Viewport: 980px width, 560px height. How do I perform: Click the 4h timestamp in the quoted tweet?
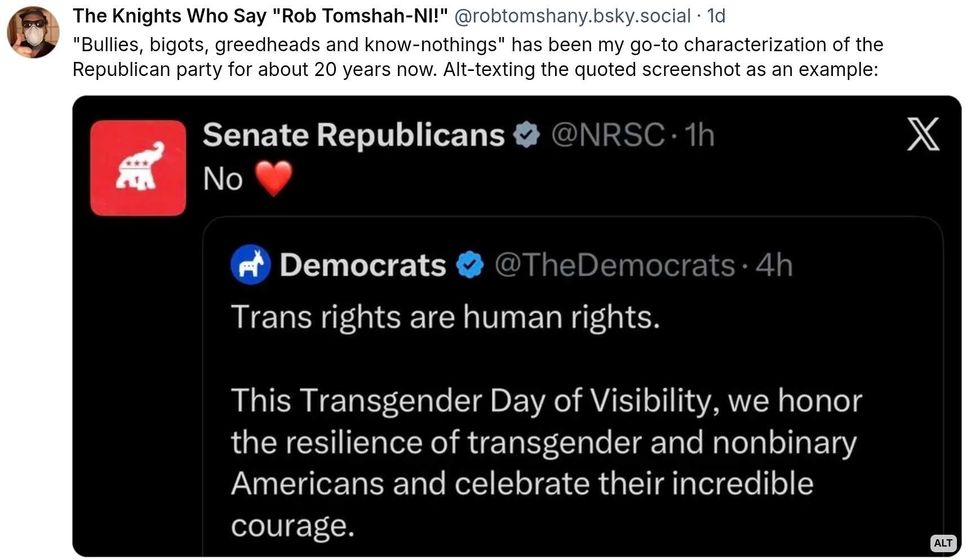(773, 265)
